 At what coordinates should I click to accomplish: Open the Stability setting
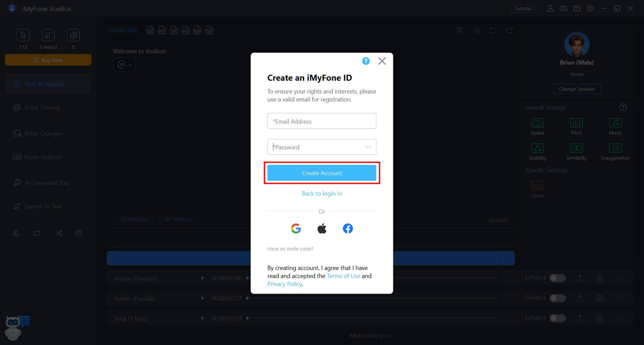coord(537,152)
